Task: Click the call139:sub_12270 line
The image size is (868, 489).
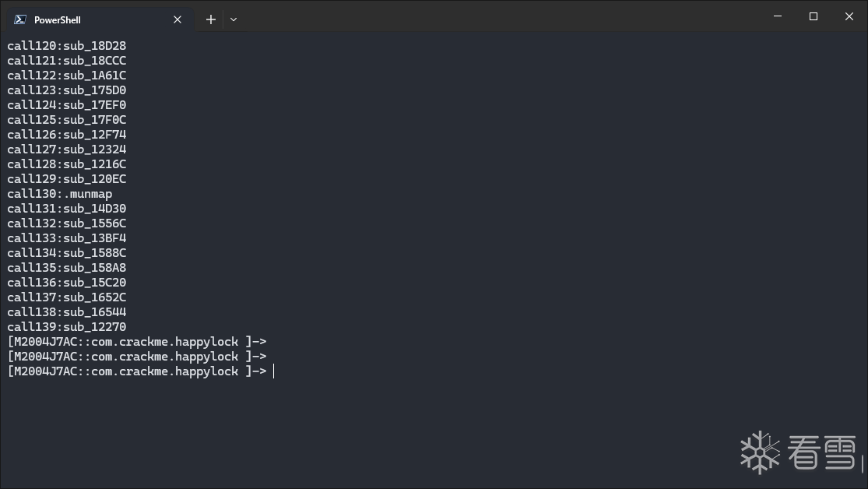Action: (x=67, y=327)
